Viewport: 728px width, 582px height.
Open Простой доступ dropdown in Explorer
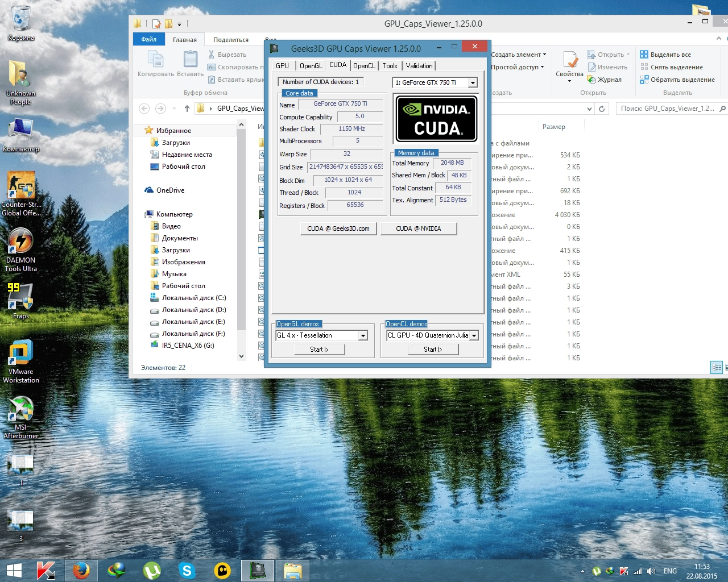point(518,67)
